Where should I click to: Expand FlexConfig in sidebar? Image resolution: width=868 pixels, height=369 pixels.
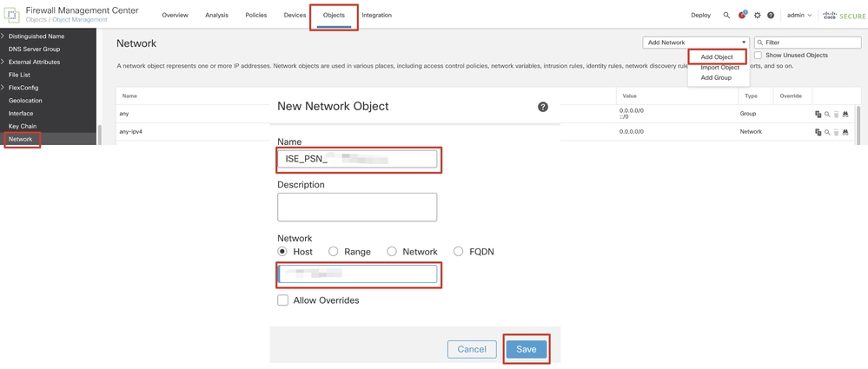pyautogui.click(x=3, y=88)
